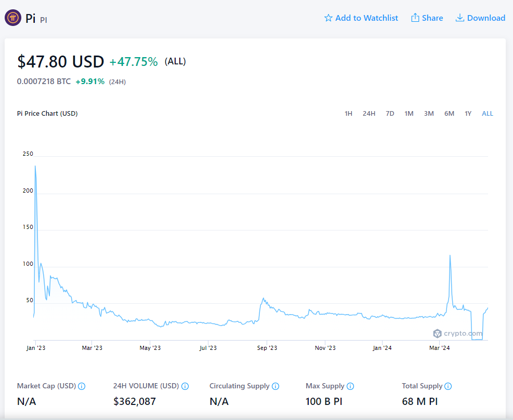This screenshot has height=420, width=513.
Task: Click the Download link text
Action: click(486, 18)
